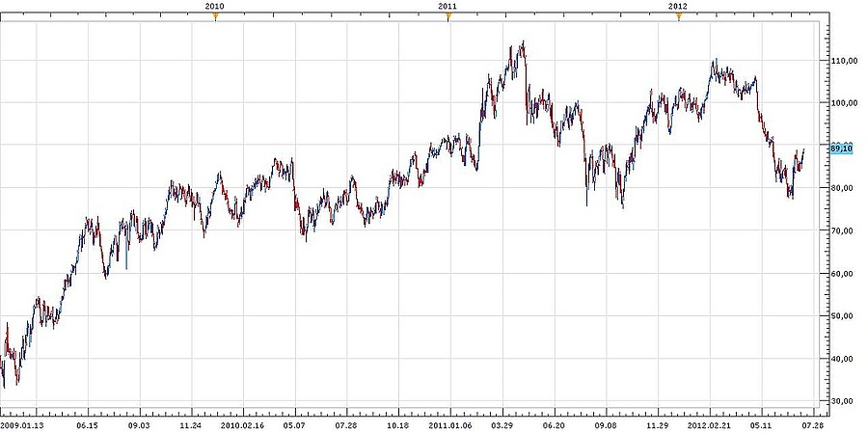Click the 2009.01.13 start date label
The width and height of the screenshot is (868, 433).
[22, 423]
